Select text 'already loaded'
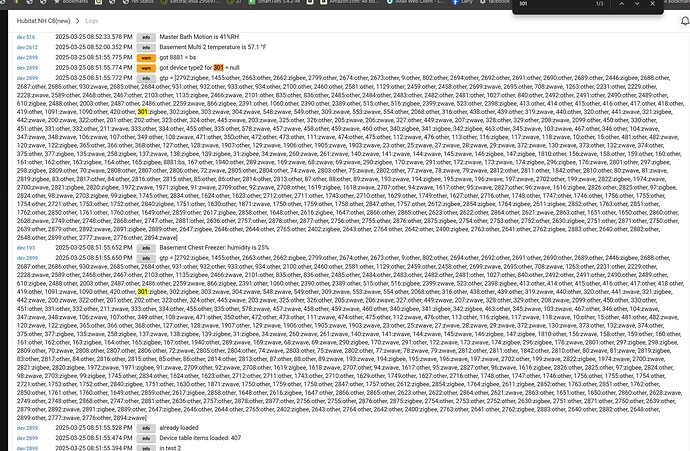This screenshot has height=451, width=690. tap(179, 428)
